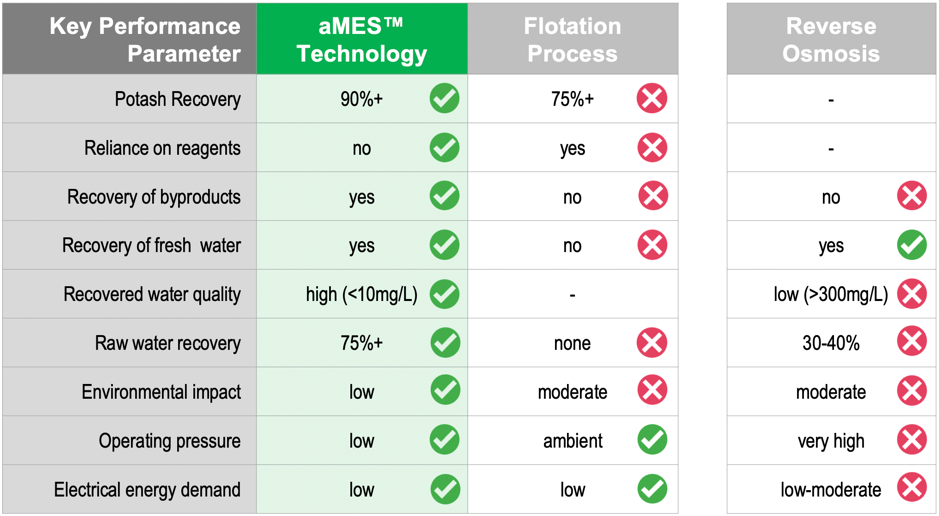
Task: Click red X beside 'very high' operating pressure
Action: coord(912,440)
